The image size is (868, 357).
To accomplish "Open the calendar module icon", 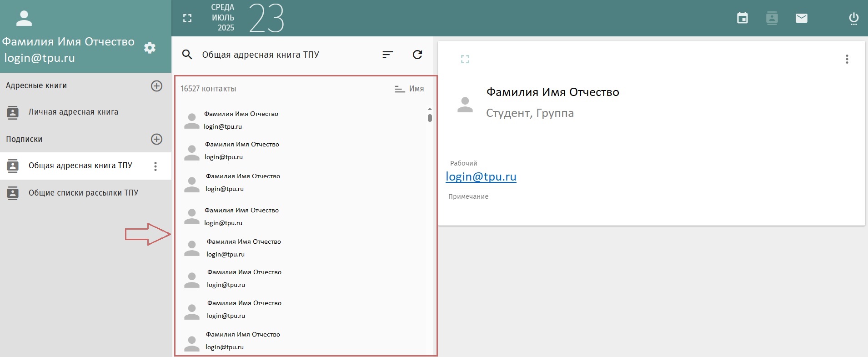I will tap(743, 18).
